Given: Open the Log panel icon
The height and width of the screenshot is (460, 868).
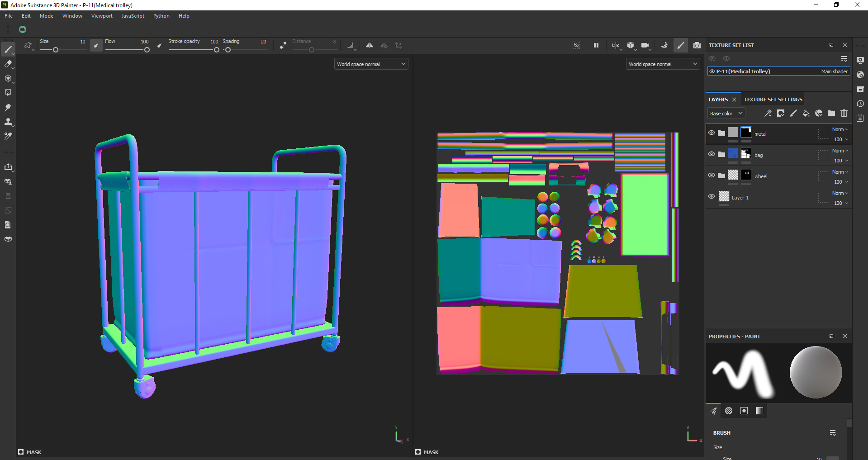Looking at the screenshot, I should pyautogui.click(x=860, y=118).
